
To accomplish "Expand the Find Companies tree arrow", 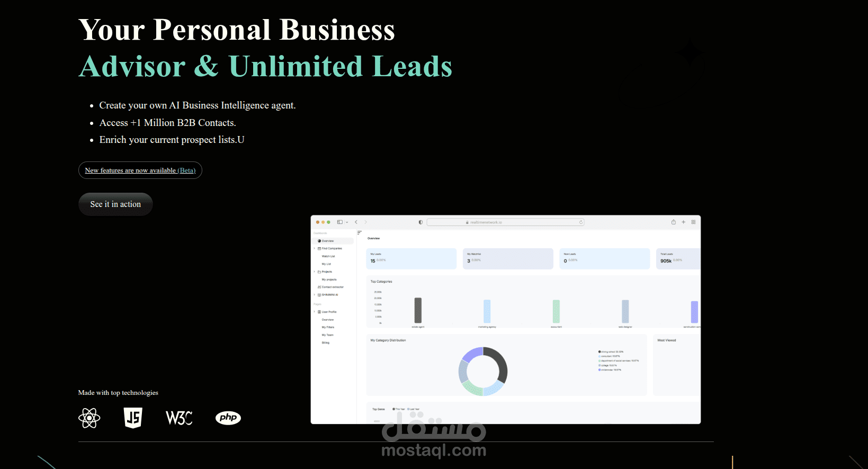I will pyautogui.click(x=315, y=248).
